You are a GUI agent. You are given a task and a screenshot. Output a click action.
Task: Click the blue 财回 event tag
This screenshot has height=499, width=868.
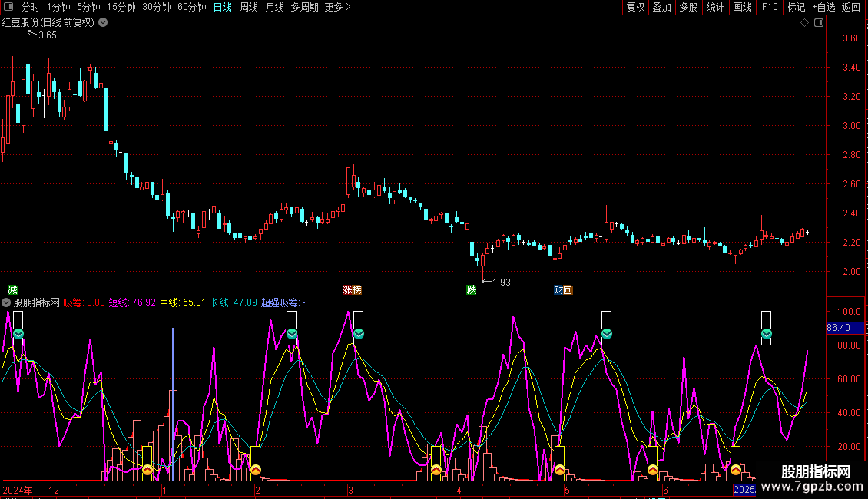coord(563,290)
